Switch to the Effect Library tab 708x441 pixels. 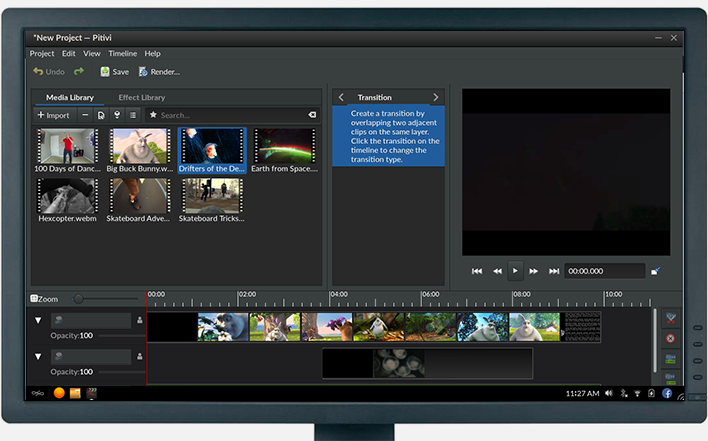[141, 97]
